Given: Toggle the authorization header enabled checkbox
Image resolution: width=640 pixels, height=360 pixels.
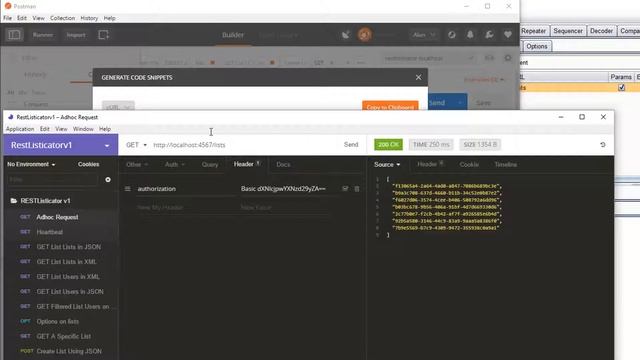Looking at the screenshot, I should coord(345,189).
